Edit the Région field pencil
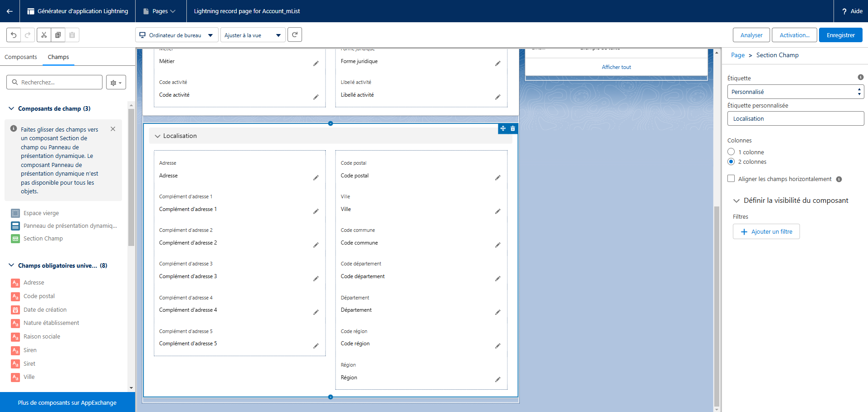This screenshot has height=412, width=868. coord(497,379)
